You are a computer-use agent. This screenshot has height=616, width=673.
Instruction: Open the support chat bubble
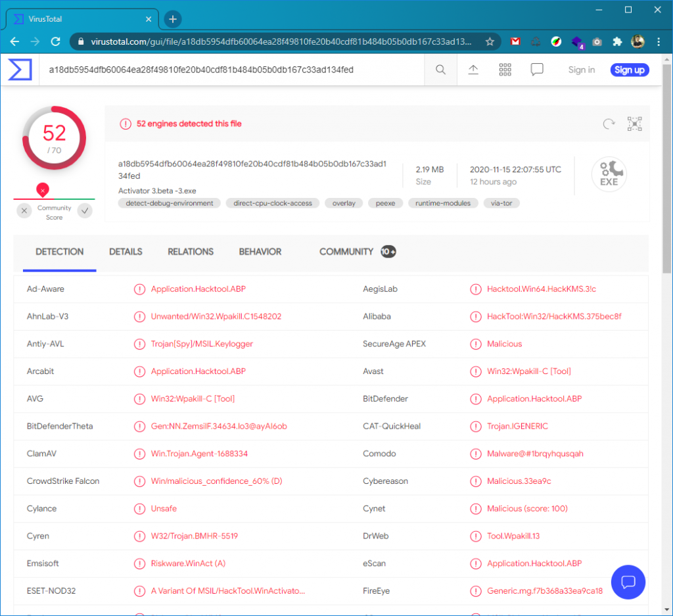(628, 582)
